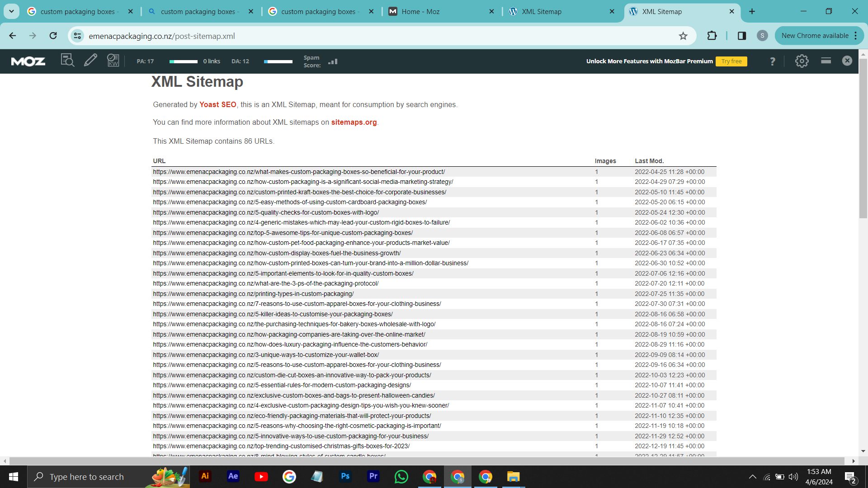
Task: Click the MozBar help question mark
Action: click(772, 61)
